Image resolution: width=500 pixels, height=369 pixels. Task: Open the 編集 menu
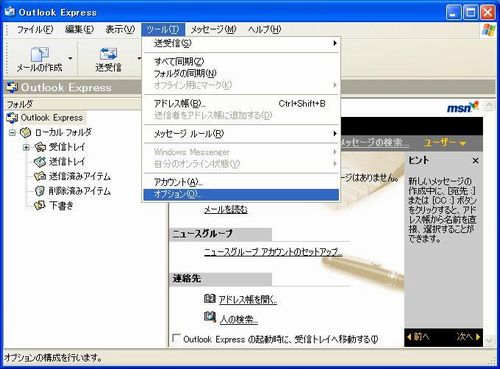(x=79, y=30)
